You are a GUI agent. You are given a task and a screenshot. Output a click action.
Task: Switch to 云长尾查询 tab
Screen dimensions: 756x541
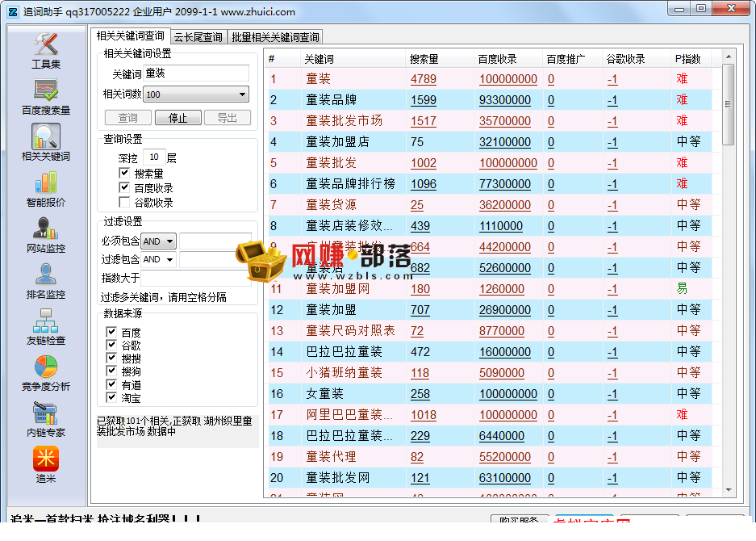198,37
